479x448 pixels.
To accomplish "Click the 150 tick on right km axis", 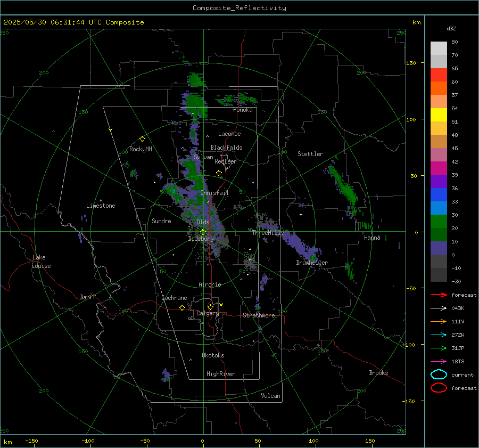I will point(411,63).
